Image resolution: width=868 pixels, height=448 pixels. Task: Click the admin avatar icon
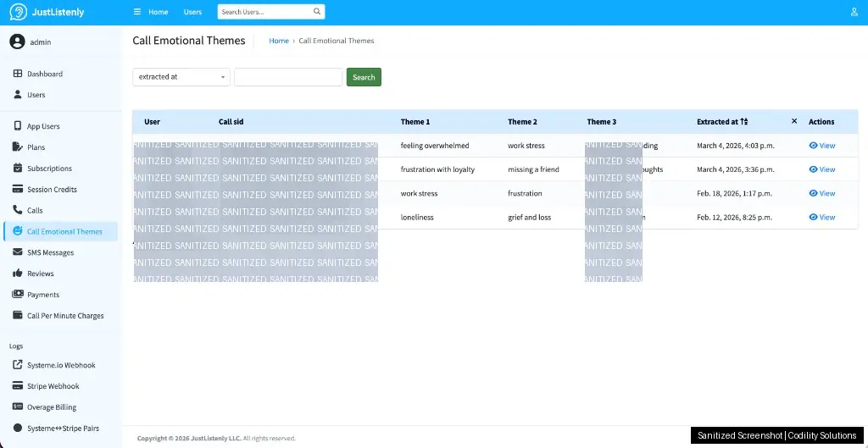click(17, 41)
